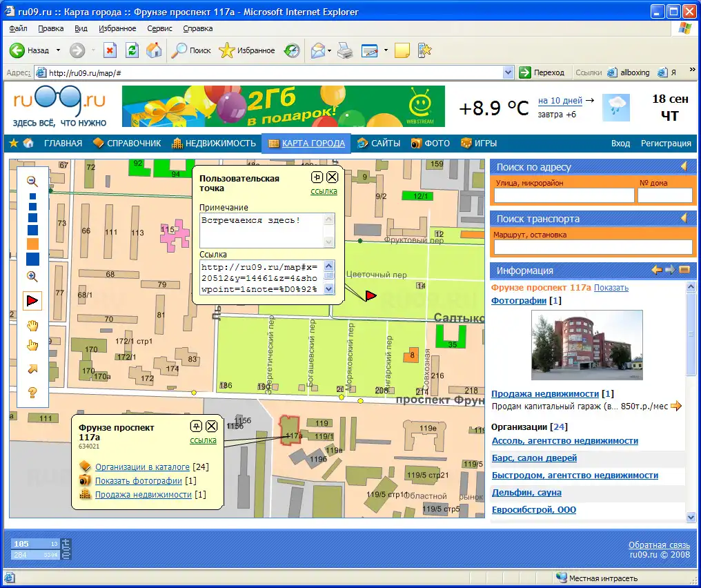Click the building photo thumbnail
This screenshot has height=588, width=701.
point(586,345)
